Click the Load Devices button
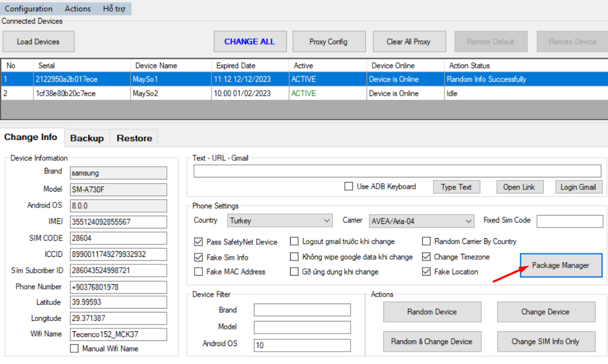 pyautogui.click(x=38, y=42)
